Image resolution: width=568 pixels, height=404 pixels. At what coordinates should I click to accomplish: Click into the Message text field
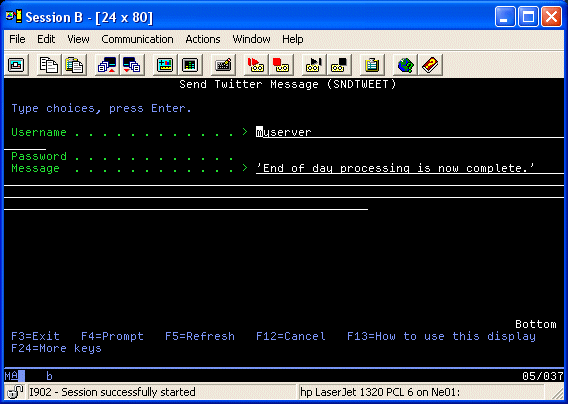[x=410, y=168]
